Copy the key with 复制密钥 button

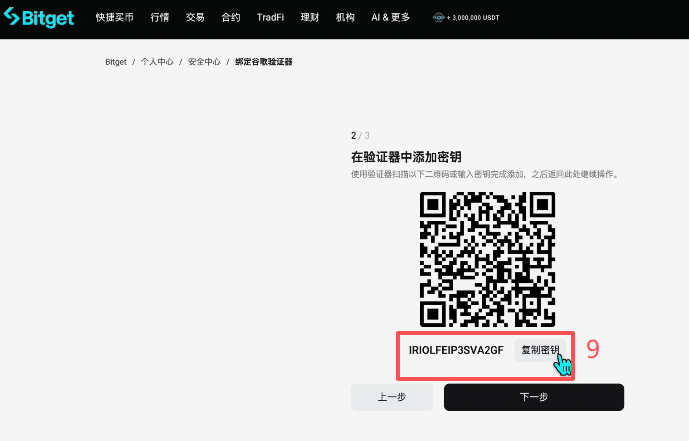pyautogui.click(x=540, y=350)
